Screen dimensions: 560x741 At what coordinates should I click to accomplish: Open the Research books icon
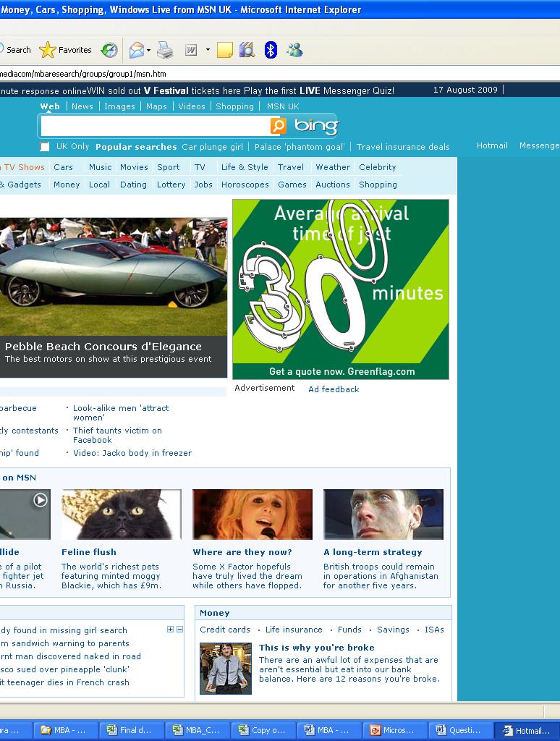pyautogui.click(x=247, y=50)
